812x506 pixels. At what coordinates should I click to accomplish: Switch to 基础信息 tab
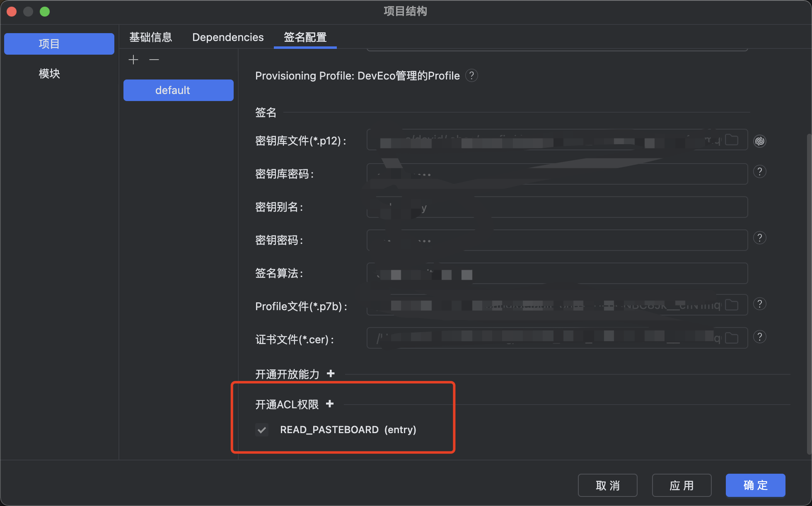coord(151,37)
